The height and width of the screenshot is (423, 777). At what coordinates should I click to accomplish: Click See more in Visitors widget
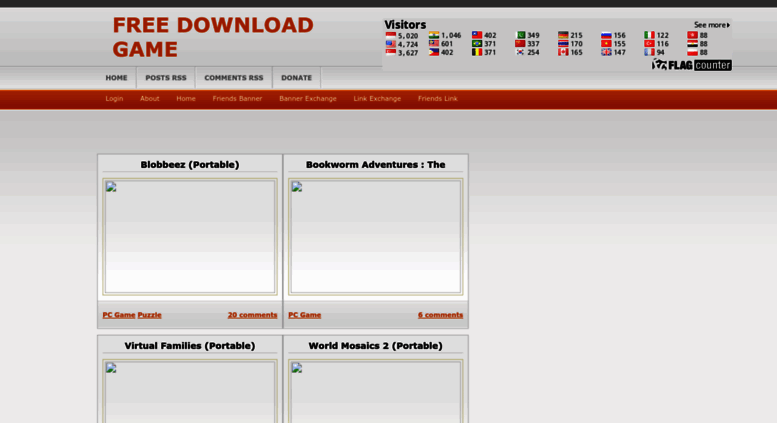point(712,25)
